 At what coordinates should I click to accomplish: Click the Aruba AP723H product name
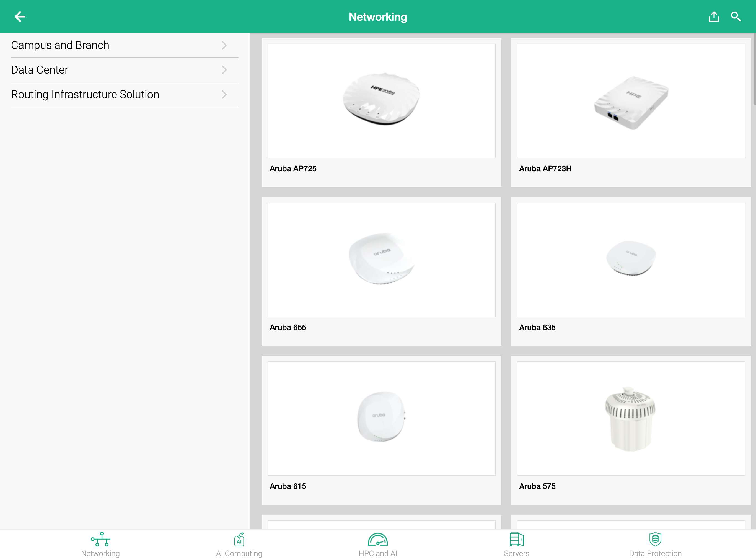click(545, 168)
